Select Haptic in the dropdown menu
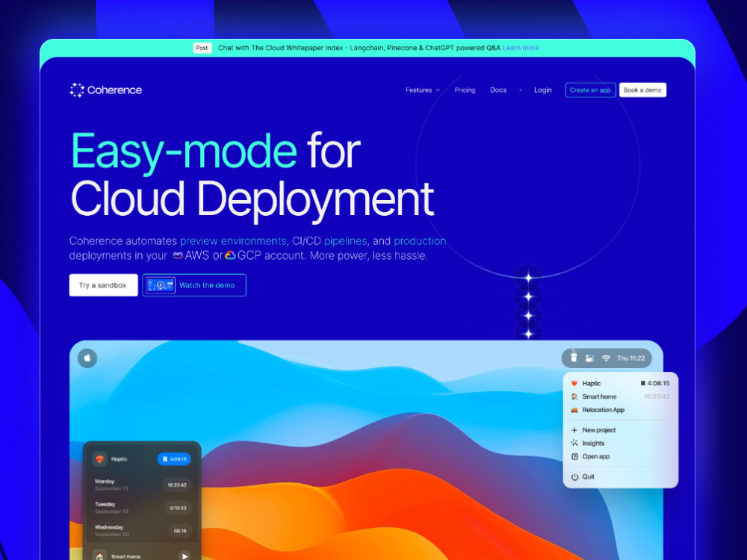Viewport: 747px width, 560px height. pyautogui.click(x=620, y=383)
